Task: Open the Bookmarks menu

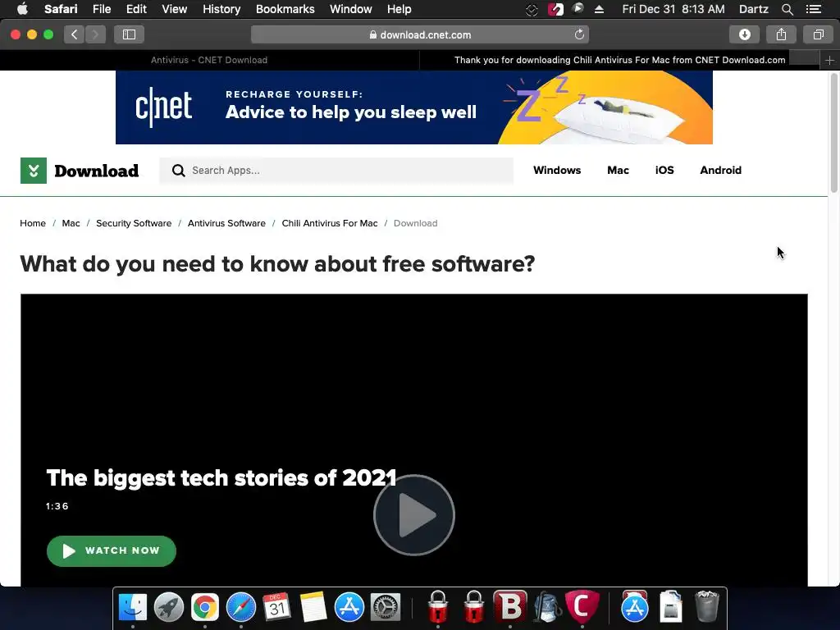Action: coord(285,9)
